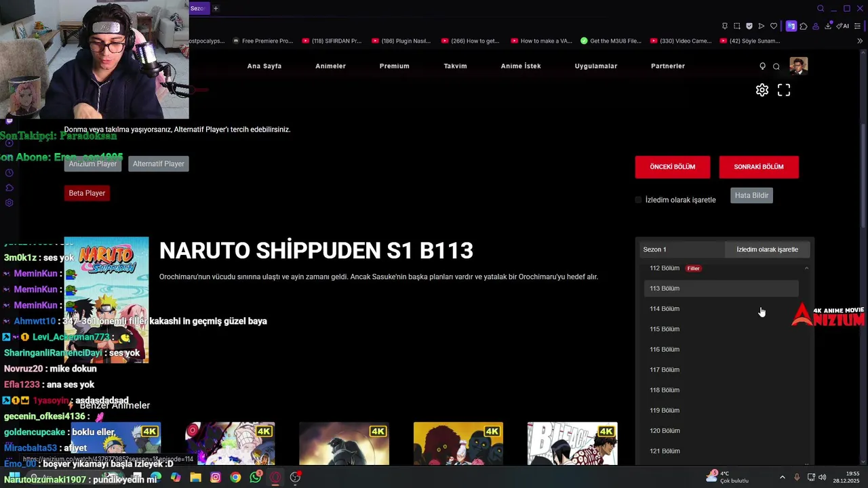Click the heart bookmark icon
Viewport: 868px width, 488px height.
pos(774,26)
